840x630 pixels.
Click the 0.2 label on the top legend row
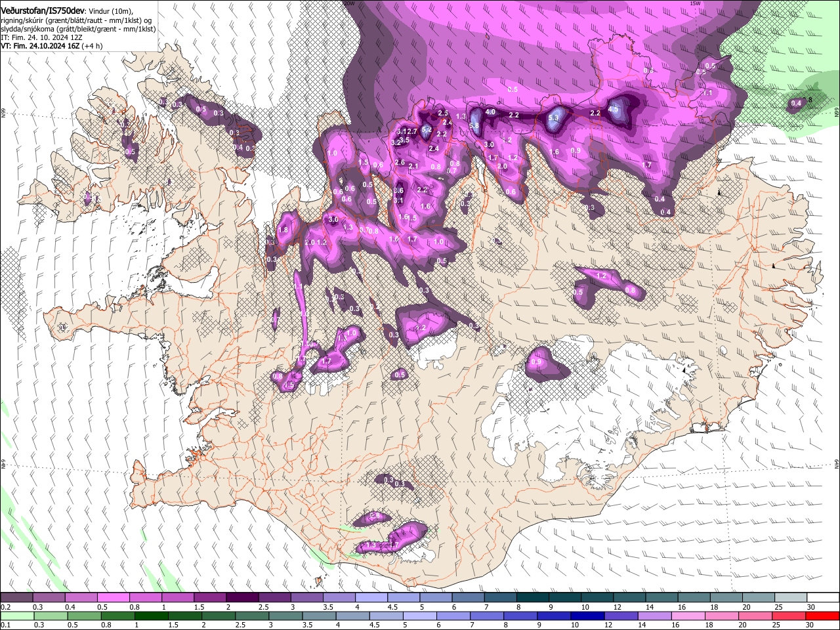click(5, 607)
